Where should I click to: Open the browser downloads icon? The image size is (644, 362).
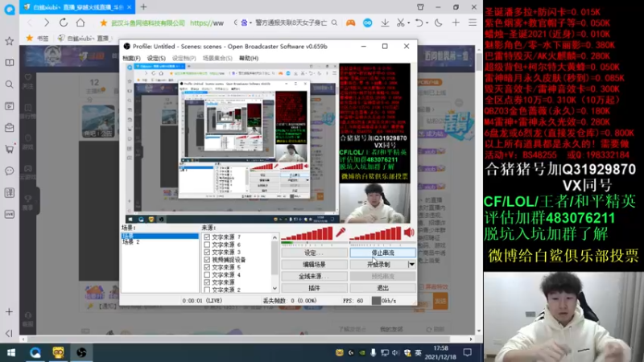(x=385, y=23)
